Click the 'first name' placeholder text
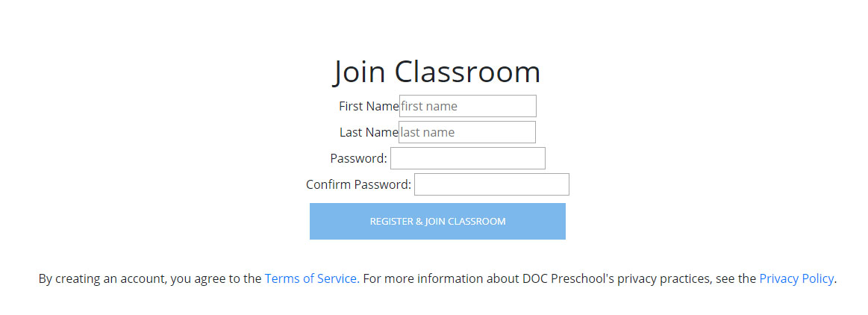This screenshot has width=868, height=315. tap(429, 106)
